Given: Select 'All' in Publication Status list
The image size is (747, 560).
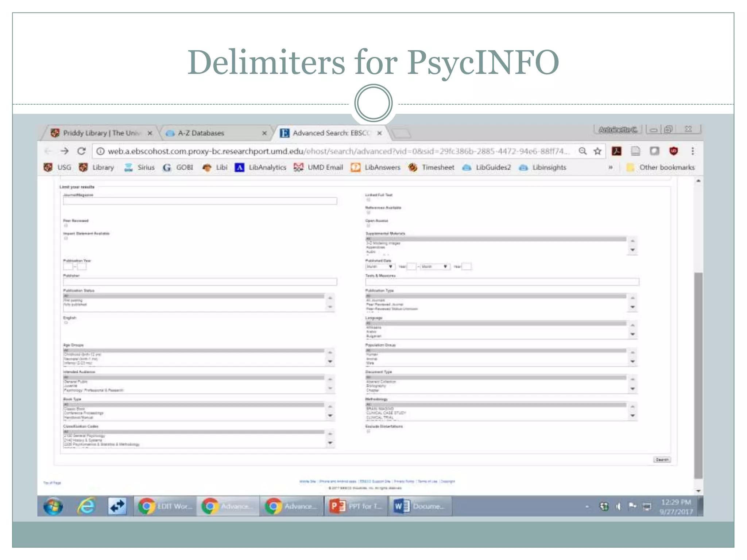Looking at the screenshot, I should pyautogui.click(x=194, y=296).
